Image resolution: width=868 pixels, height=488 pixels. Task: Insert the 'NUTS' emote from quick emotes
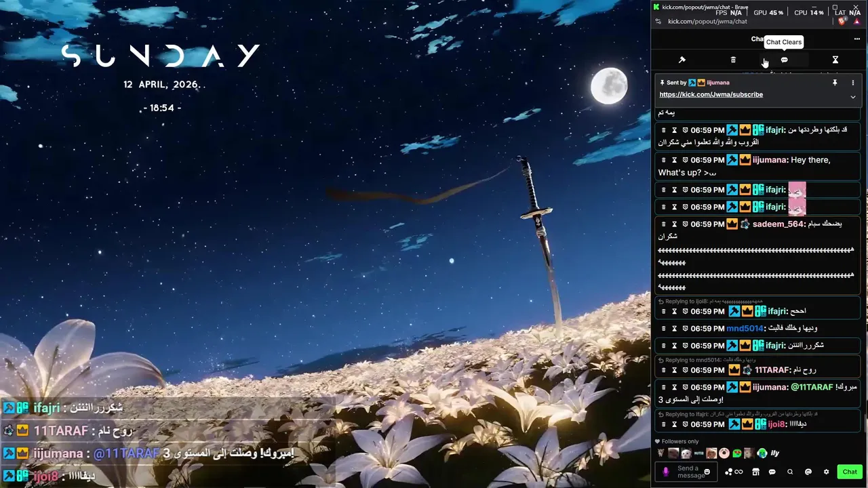(699, 453)
